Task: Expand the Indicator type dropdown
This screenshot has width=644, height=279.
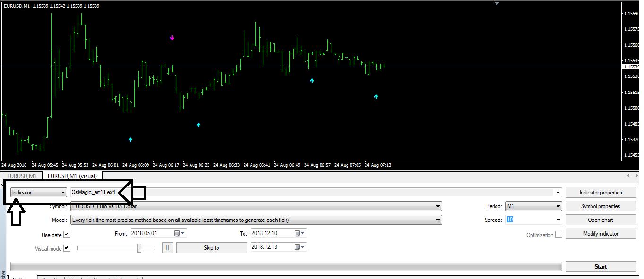Action: (63, 193)
